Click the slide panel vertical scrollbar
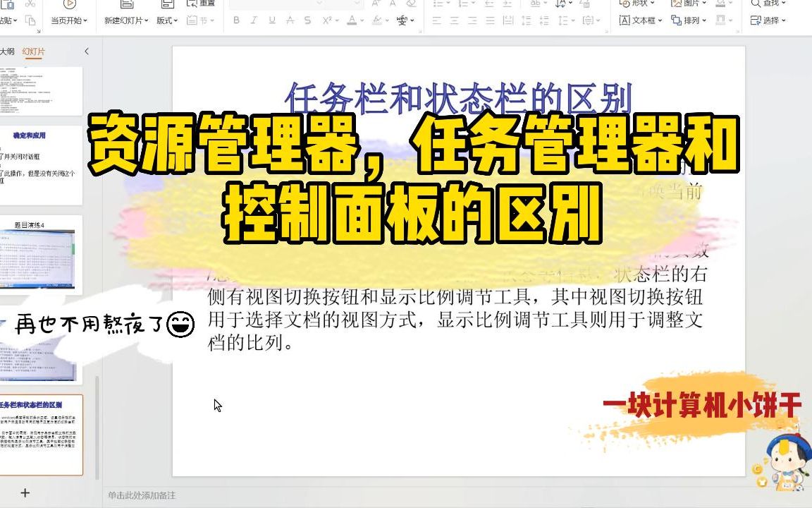This screenshot has height=508, width=812. coord(97,428)
